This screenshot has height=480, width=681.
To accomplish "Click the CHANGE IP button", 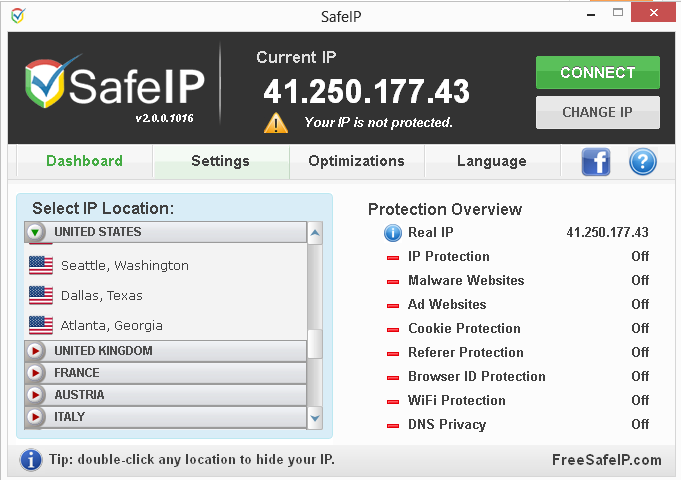I will tap(598, 112).
